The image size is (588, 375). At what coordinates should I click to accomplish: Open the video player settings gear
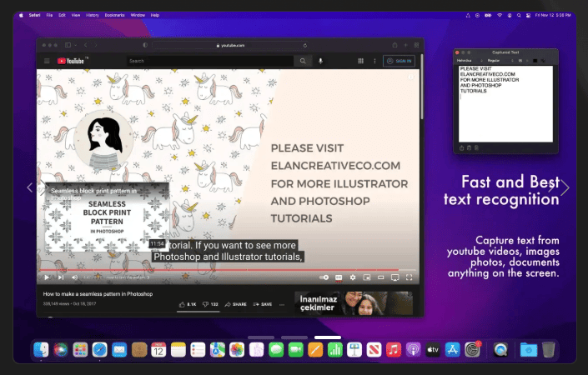(353, 277)
